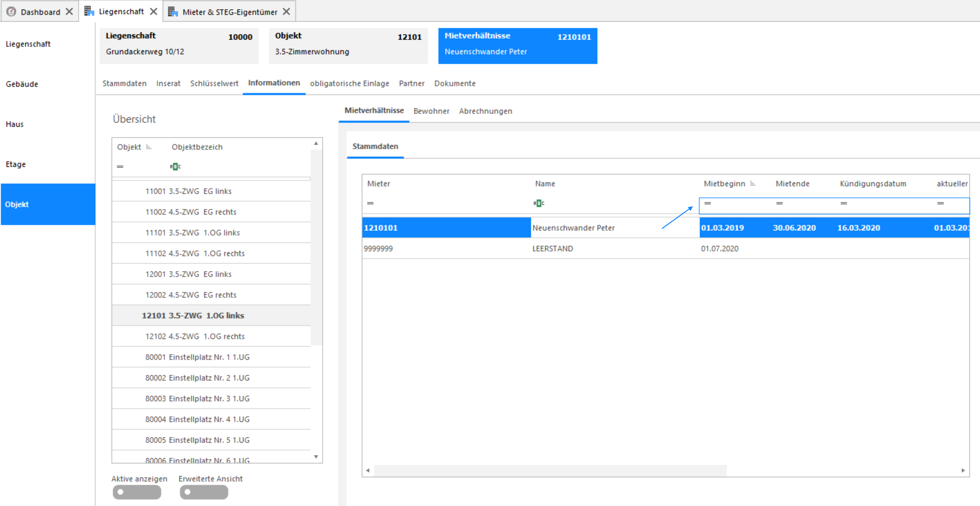Image resolution: width=980 pixels, height=506 pixels.
Task: Click the Liegenschaft 10000 header card
Action: click(179, 46)
